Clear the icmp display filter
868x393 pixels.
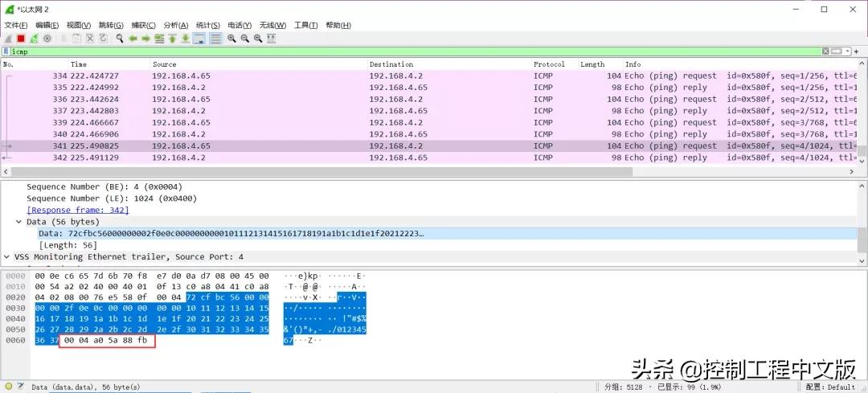coord(825,51)
